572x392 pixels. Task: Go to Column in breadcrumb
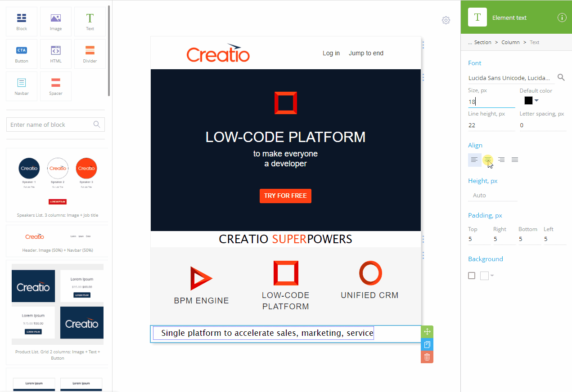(510, 42)
